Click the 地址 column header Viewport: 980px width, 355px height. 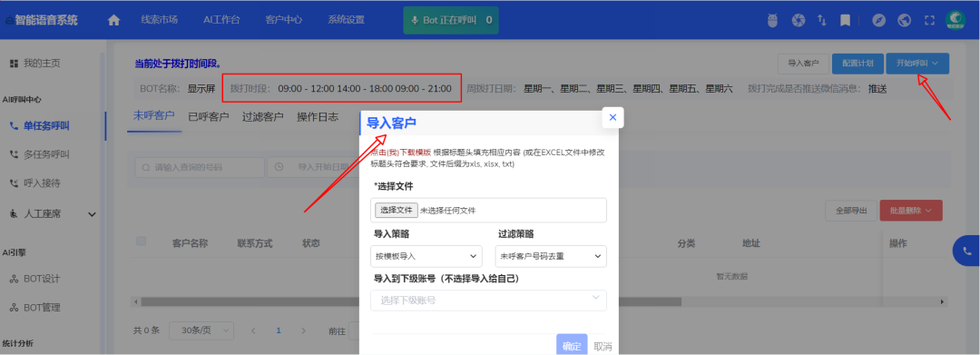pyautogui.click(x=751, y=243)
